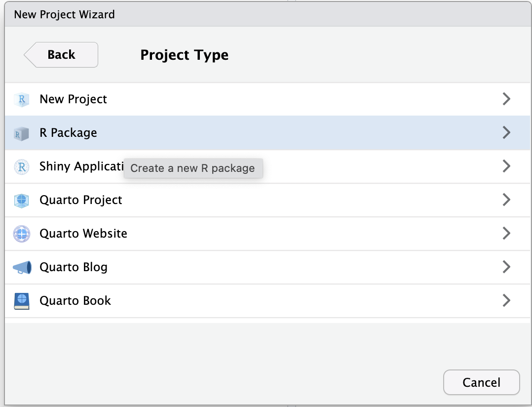532x407 pixels.
Task: Click the Shiny Application R icon
Action: coord(22,166)
